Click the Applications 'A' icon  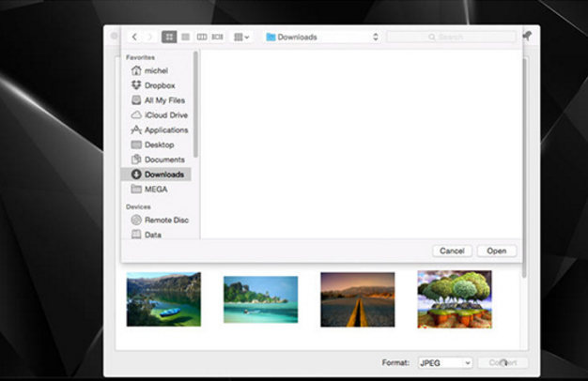pos(136,130)
